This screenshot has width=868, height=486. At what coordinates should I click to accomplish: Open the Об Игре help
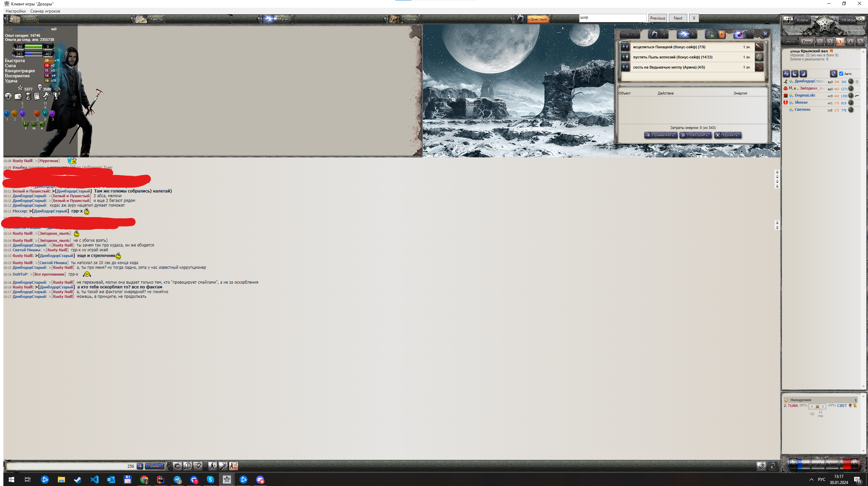click(852, 20)
